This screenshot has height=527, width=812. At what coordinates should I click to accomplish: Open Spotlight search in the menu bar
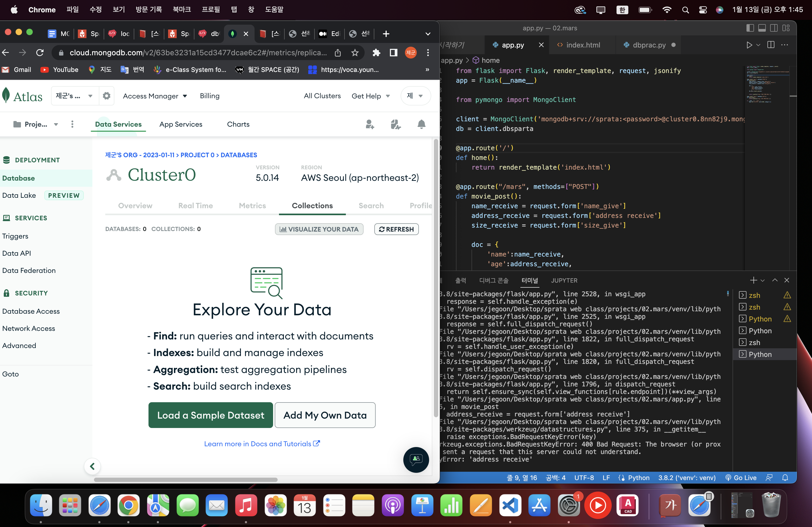pos(685,10)
